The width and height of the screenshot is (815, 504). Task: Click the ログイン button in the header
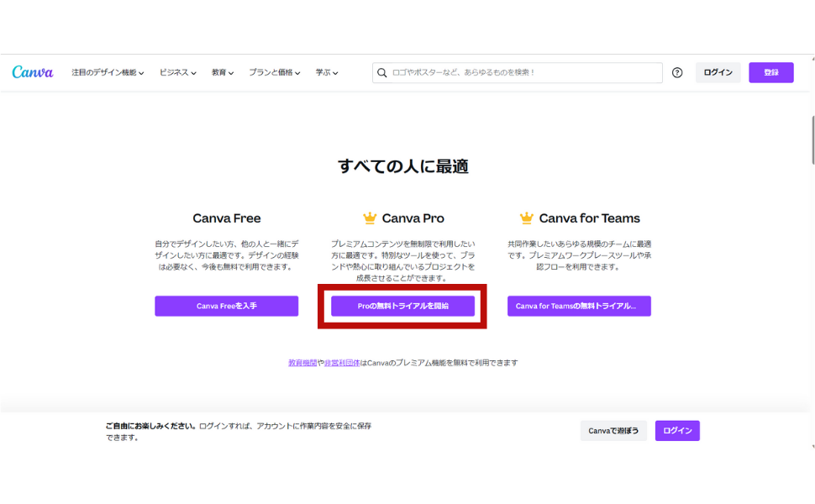point(718,73)
